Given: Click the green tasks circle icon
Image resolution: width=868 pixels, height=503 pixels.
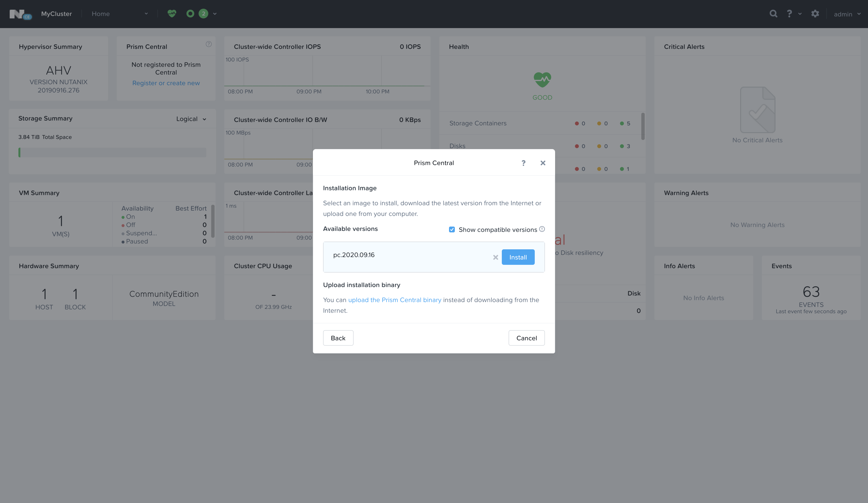Looking at the screenshot, I should coord(190,13).
